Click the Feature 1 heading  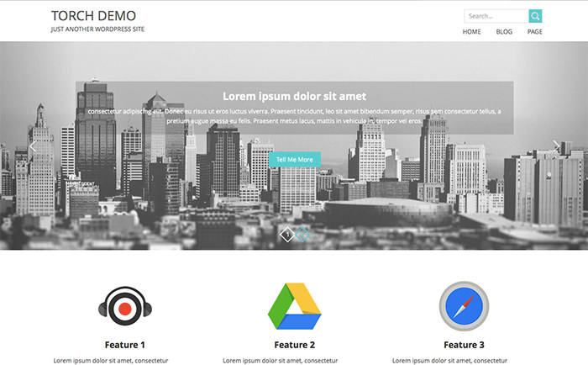pyautogui.click(x=124, y=345)
